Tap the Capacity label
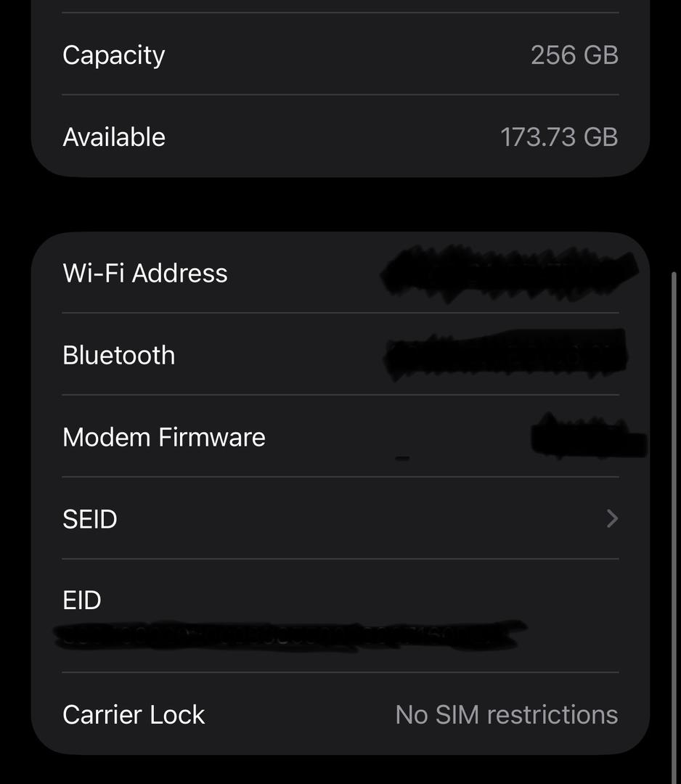The image size is (681, 784). point(114,55)
